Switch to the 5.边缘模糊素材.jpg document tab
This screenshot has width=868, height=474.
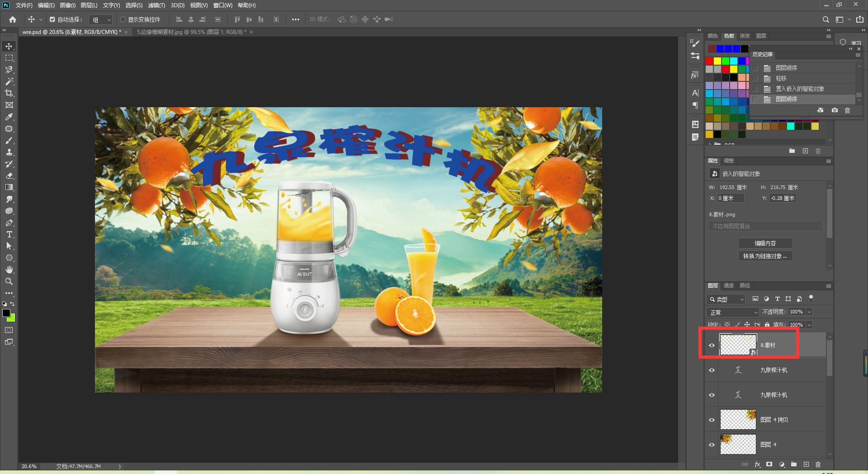[x=192, y=32]
